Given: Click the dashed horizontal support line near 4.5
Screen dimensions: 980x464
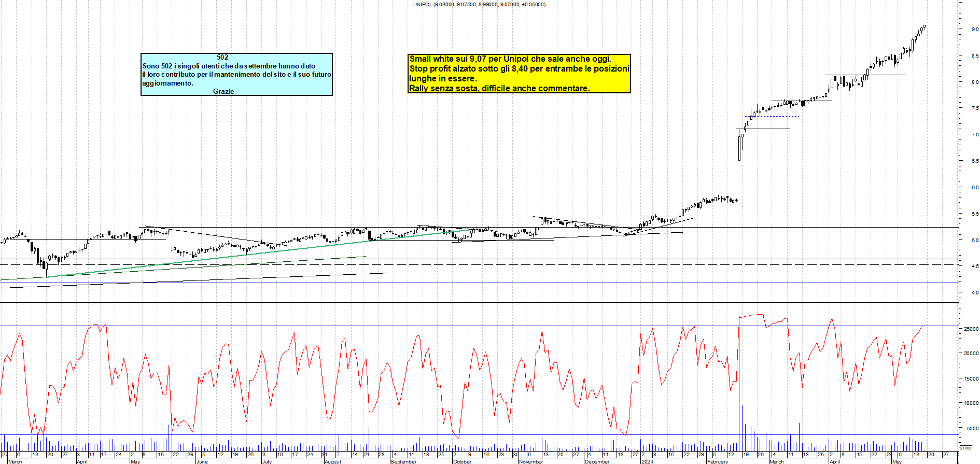Looking at the screenshot, I should coord(479,265).
